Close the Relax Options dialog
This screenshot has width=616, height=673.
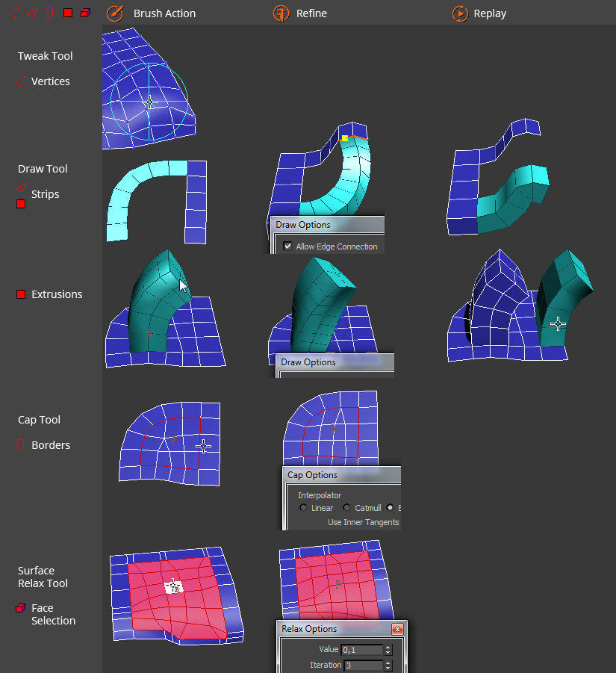click(x=397, y=629)
